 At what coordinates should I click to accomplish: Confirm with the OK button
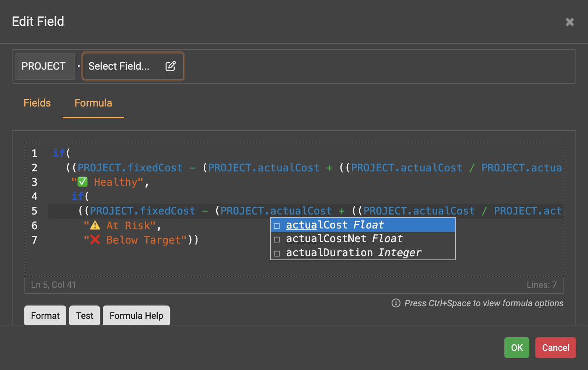point(517,348)
